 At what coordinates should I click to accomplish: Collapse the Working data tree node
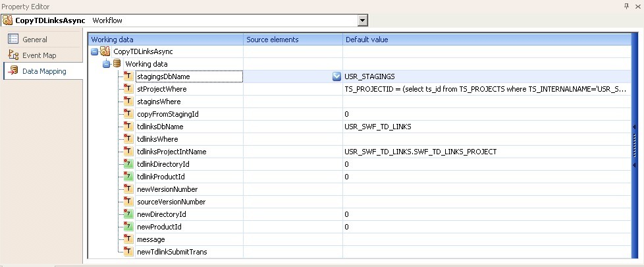click(x=107, y=64)
